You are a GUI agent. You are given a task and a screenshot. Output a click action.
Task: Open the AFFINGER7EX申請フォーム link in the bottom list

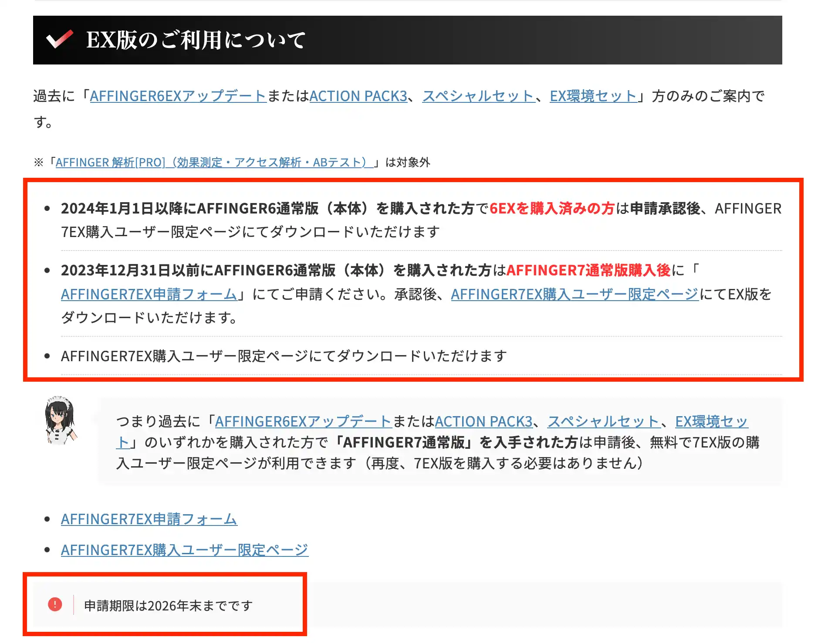pos(149,519)
